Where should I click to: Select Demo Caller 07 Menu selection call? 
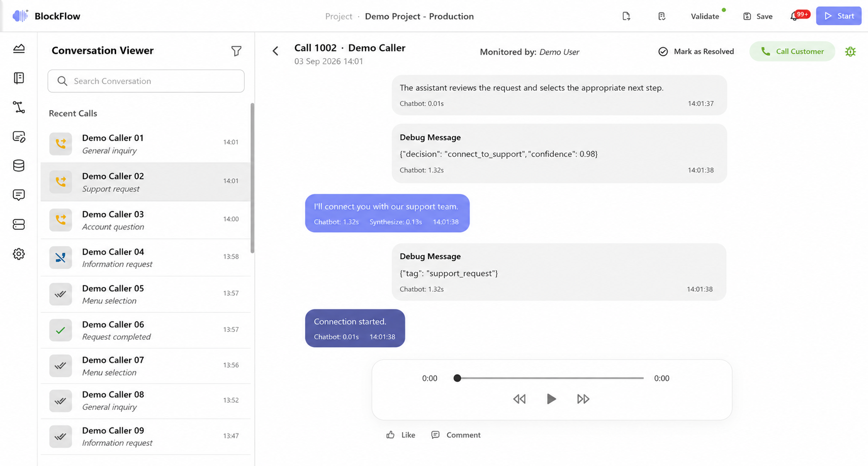(145, 366)
